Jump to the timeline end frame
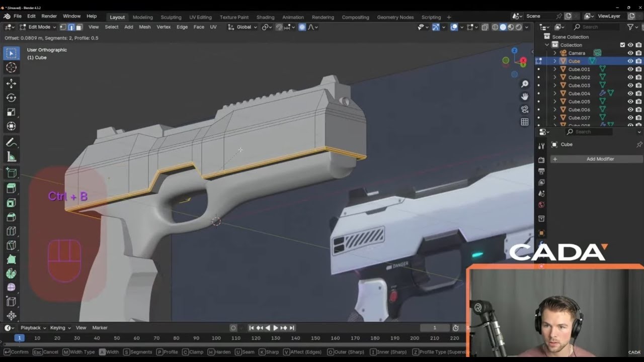The image size is (644, 362). (x=292, y=328)
